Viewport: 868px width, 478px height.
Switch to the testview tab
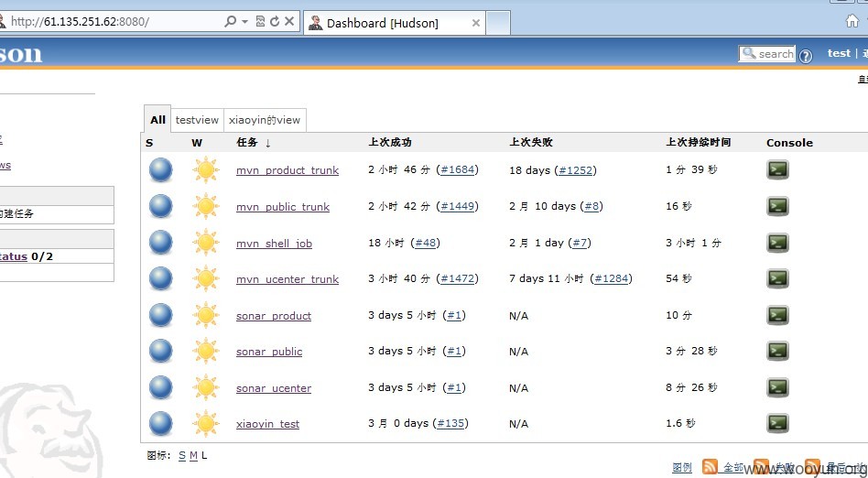pyautogui.click(x=197, y=120)
